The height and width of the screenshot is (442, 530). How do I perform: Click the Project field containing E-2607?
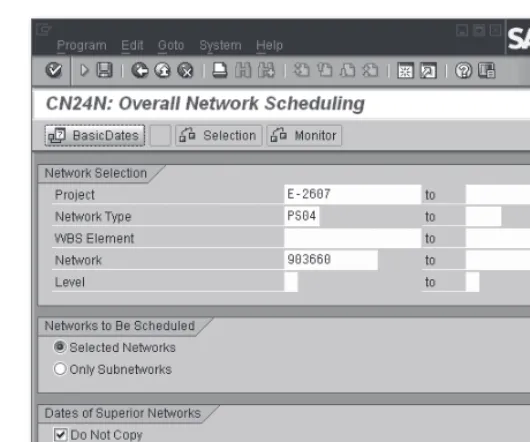point(353,194)
